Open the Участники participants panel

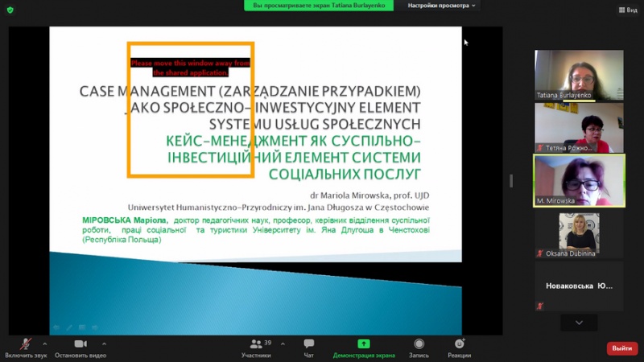click(x=256, y=347)
